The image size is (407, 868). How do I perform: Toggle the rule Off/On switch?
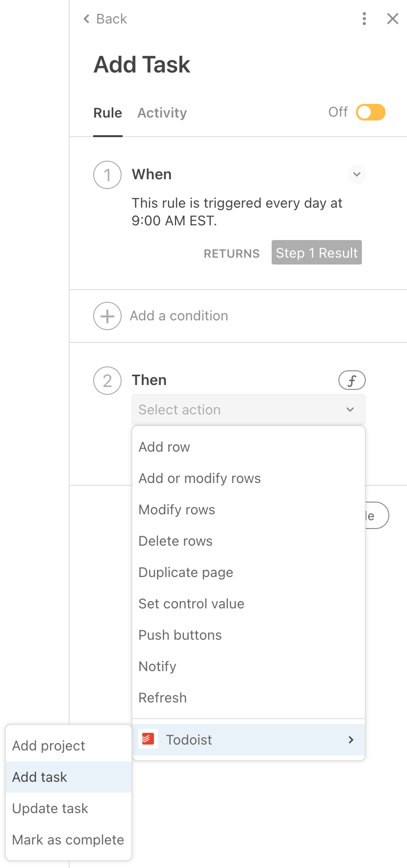point(371,112)
